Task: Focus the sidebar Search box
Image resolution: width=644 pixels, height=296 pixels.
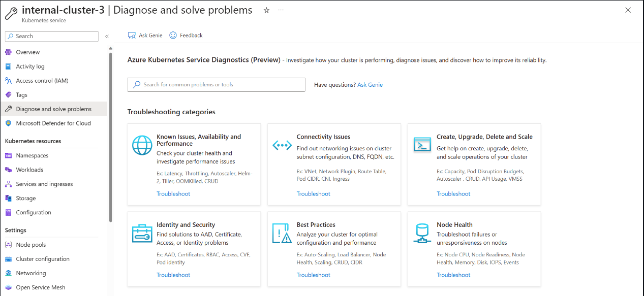Action: [x=52, y=36]
